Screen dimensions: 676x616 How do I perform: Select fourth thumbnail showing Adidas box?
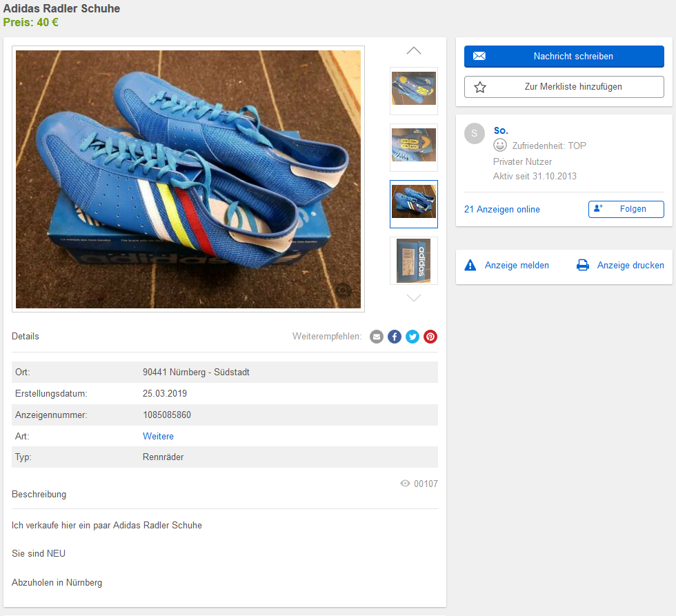pyautogui.click(x=414, y=260)
